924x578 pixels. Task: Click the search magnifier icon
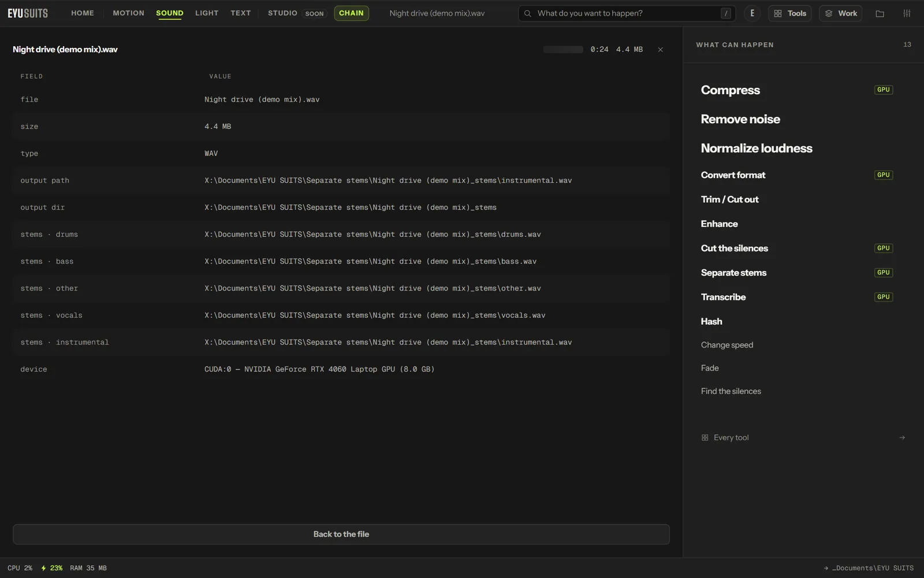click(x=527, y=13)
